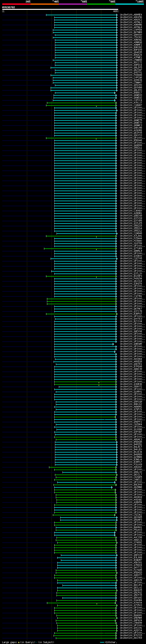This screenshot has height=644, width=146.
Task: Click the cyan =100char. scale legend line
Action: (102, 642)
